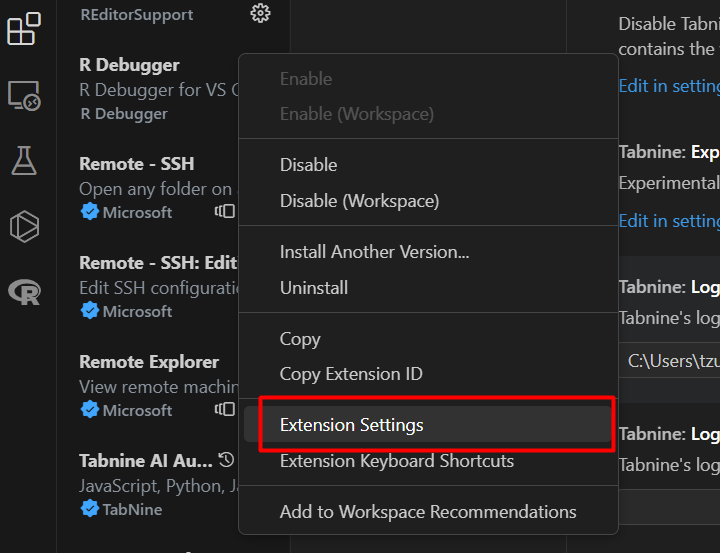
Task: Click Remote - SSH remote indicator icon
Action: (225, 211)
